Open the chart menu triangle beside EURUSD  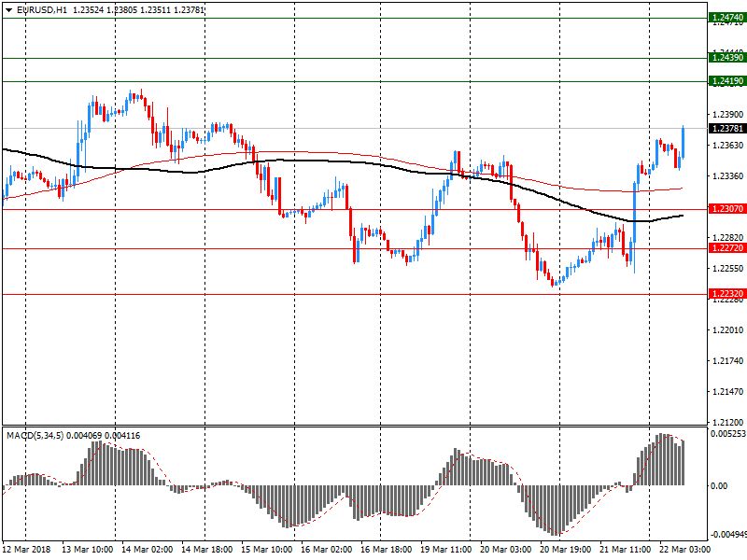(x=9, y=10)
